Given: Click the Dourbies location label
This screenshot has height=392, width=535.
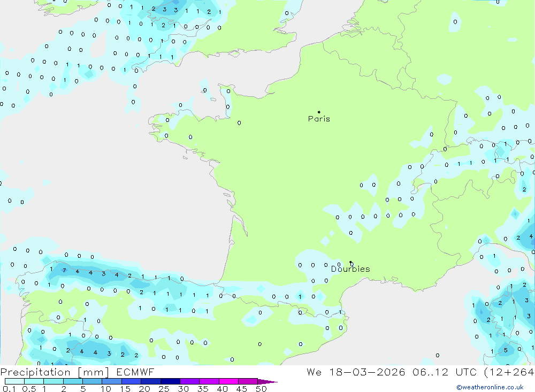Looking at the screenshot, I should tap(350, 269).
